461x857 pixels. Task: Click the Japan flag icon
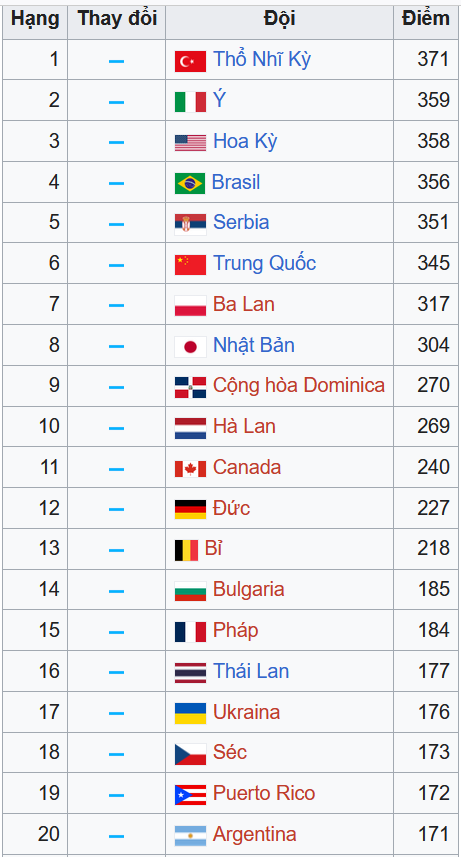pos(190,347)
